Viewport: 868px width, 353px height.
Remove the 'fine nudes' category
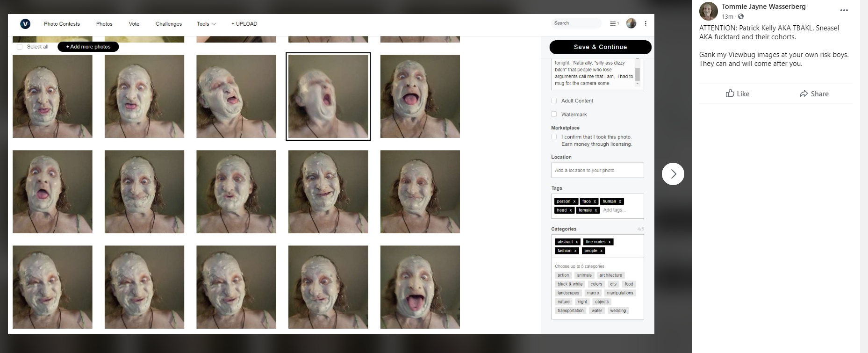click(610, 242)
